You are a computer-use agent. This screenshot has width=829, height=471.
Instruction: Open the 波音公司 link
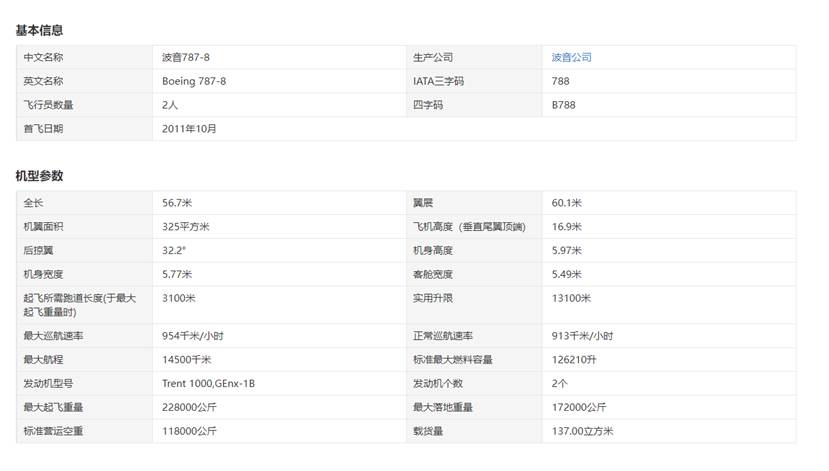[571, 57]
